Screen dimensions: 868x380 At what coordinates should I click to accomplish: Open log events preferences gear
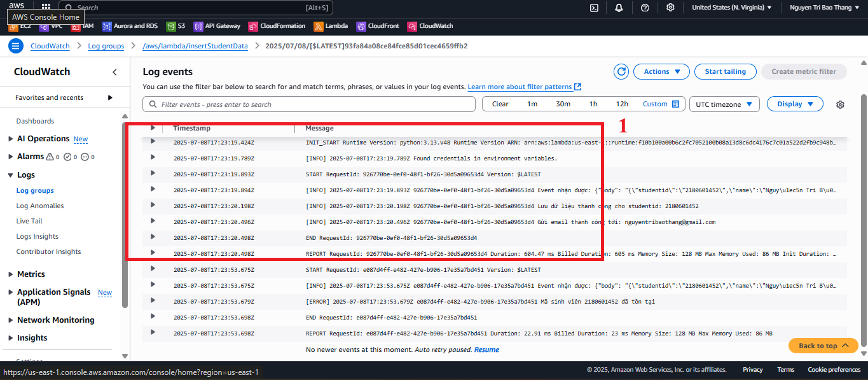[x=840, y=104]
